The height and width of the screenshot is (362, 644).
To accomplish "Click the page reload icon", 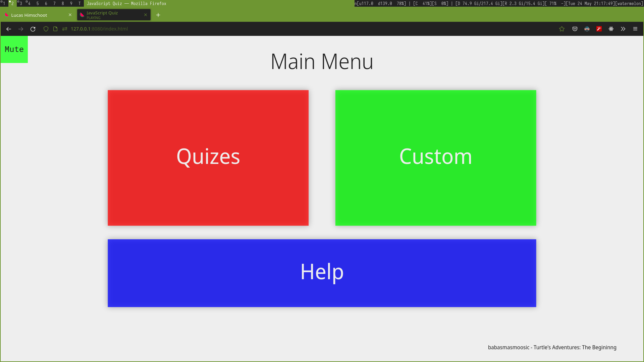I will 33,29.
